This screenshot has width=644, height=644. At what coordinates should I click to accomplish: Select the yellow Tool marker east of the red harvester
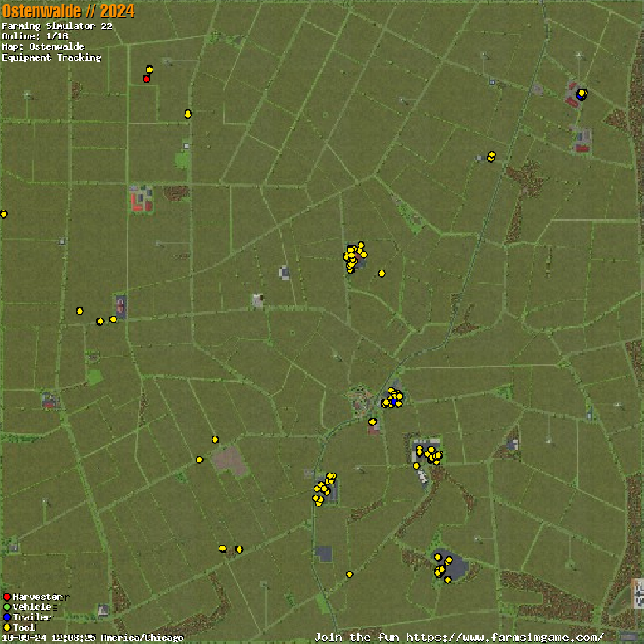(x=187, y=114)
